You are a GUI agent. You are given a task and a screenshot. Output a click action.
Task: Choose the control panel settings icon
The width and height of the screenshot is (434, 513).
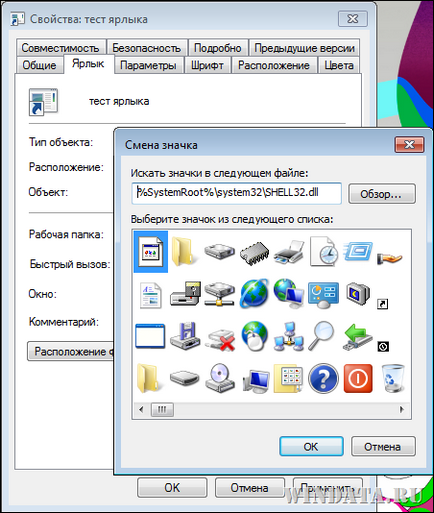[x=323, y=295]
